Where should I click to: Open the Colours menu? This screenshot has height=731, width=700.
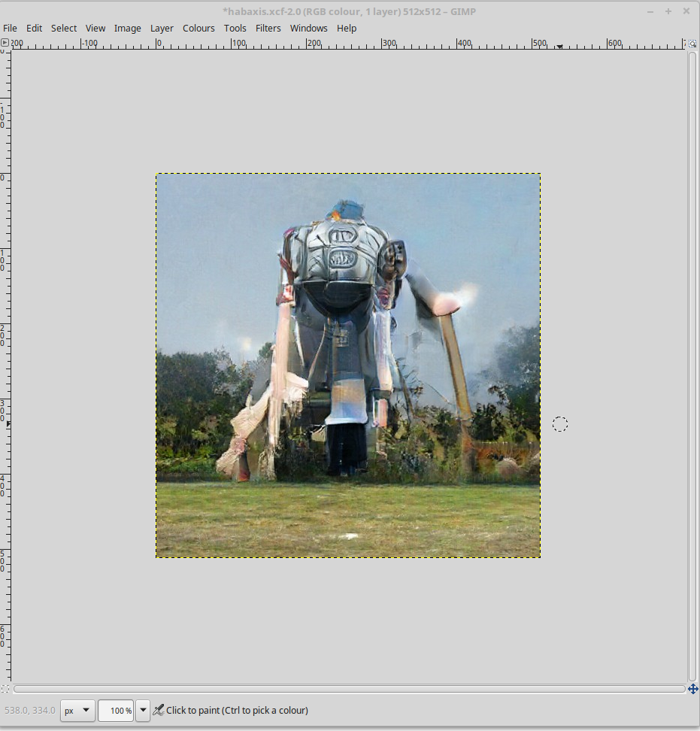pyautogui.click(x=198, y=28)
